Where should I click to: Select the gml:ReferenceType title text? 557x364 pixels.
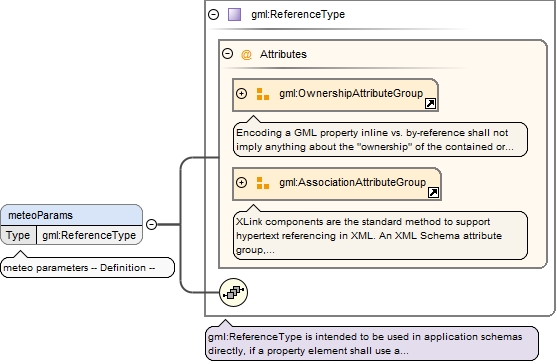(x=298, y=14)
